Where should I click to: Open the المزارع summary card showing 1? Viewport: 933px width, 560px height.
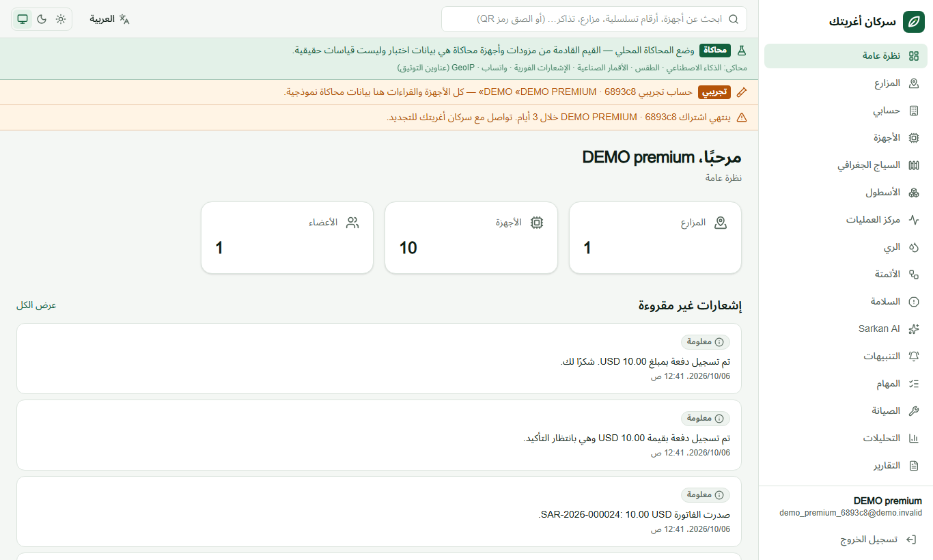(x=655, y=238)
